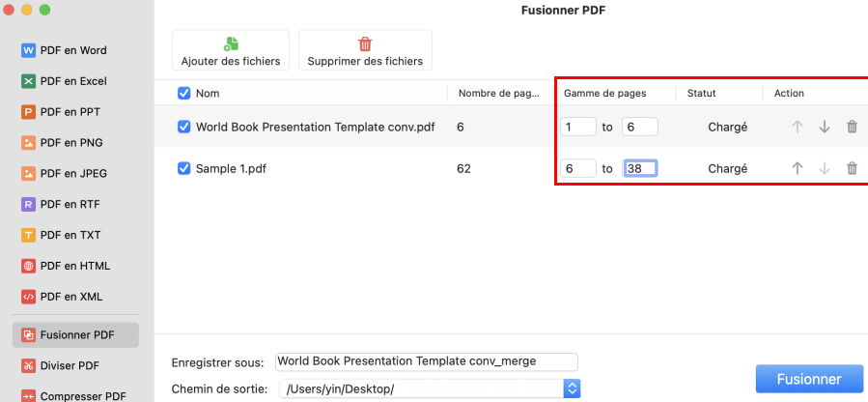Move World Book Presentation file down

pos(825,127)
